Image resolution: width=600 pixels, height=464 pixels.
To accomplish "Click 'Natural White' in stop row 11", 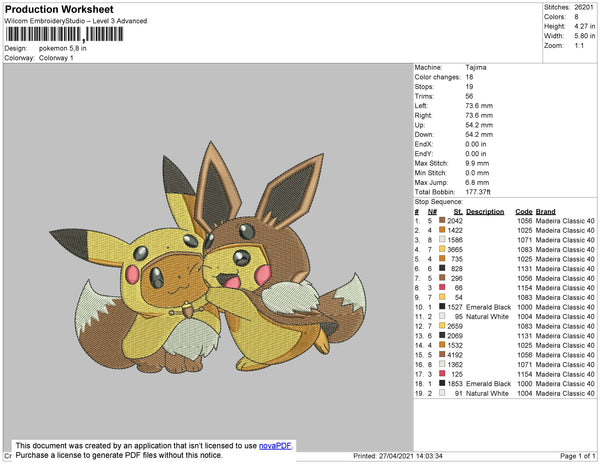I will (x=487, y=316).
